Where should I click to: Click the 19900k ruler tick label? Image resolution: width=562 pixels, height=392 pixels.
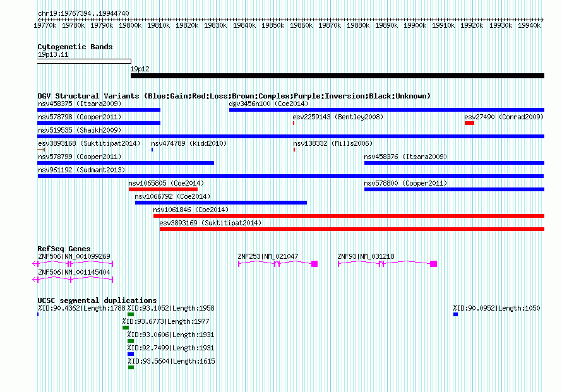pyautogui.click(x=415, y=25)
